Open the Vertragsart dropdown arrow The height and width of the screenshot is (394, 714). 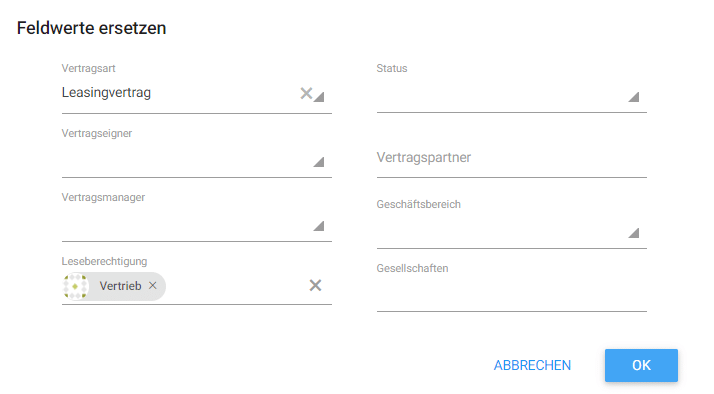point(319,97)
